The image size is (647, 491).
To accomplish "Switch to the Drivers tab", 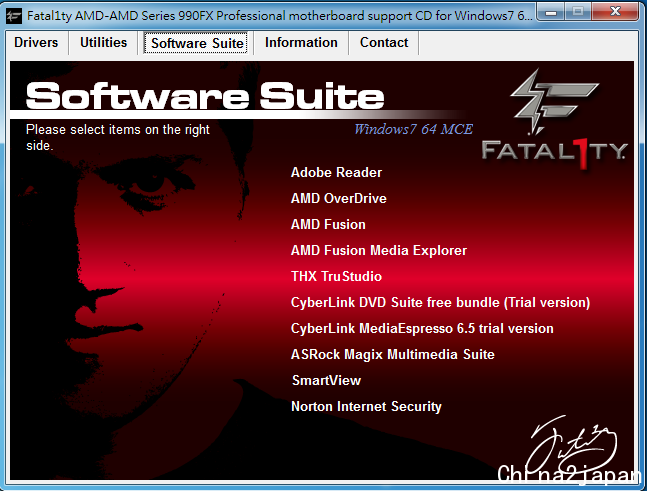I will pos(36,42).
